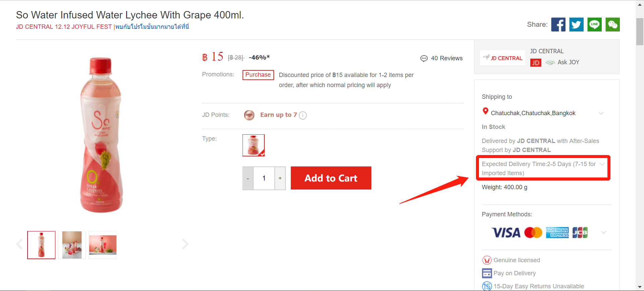Click the Ask JOY chat icon

[x=550, y=63]
